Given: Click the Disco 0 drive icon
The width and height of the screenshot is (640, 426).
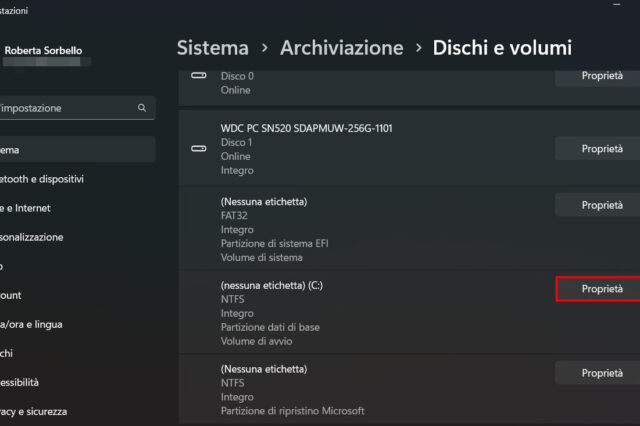Looking at the screenshot, I should click(x=198, y=77).
